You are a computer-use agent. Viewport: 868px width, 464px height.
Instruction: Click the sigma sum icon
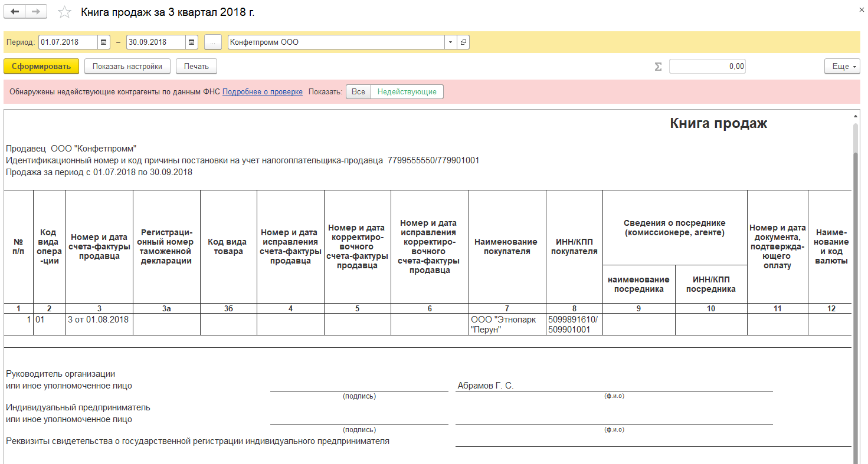point(658,67)
